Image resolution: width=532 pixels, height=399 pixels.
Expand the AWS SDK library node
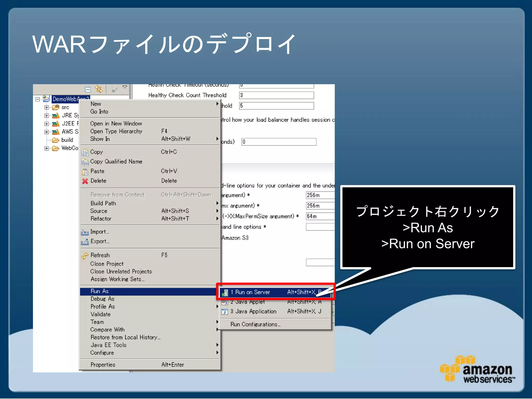(x=46, y=132)
